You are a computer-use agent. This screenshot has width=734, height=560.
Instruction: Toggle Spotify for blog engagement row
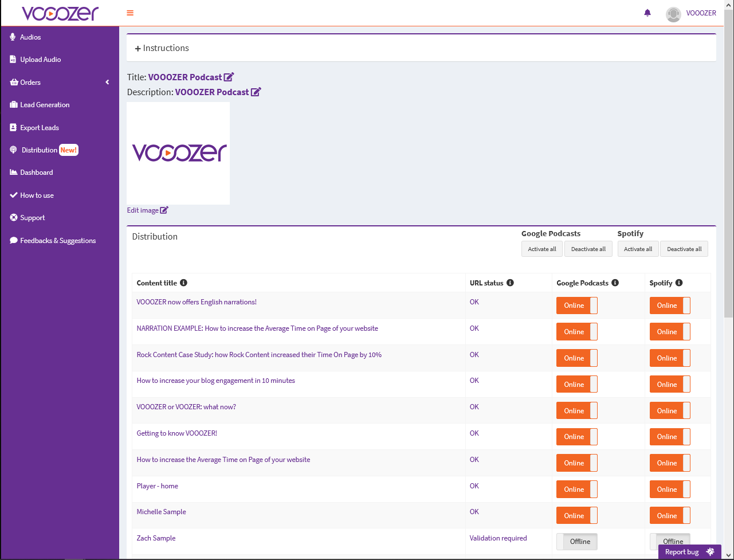coord(670,385)
